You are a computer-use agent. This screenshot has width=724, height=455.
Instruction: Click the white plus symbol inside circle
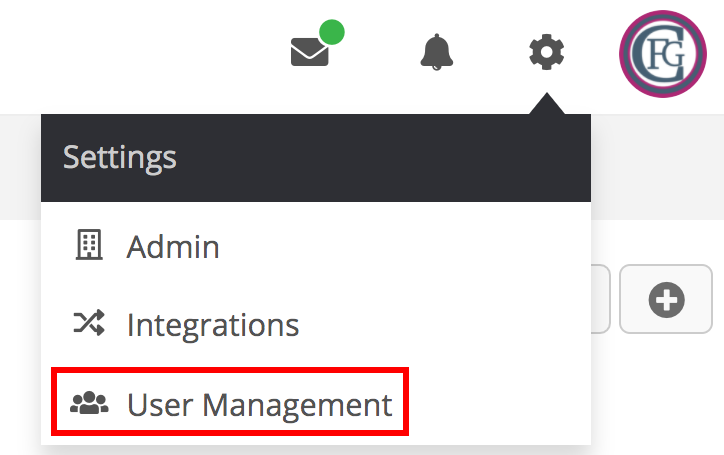tap(666, 300)
